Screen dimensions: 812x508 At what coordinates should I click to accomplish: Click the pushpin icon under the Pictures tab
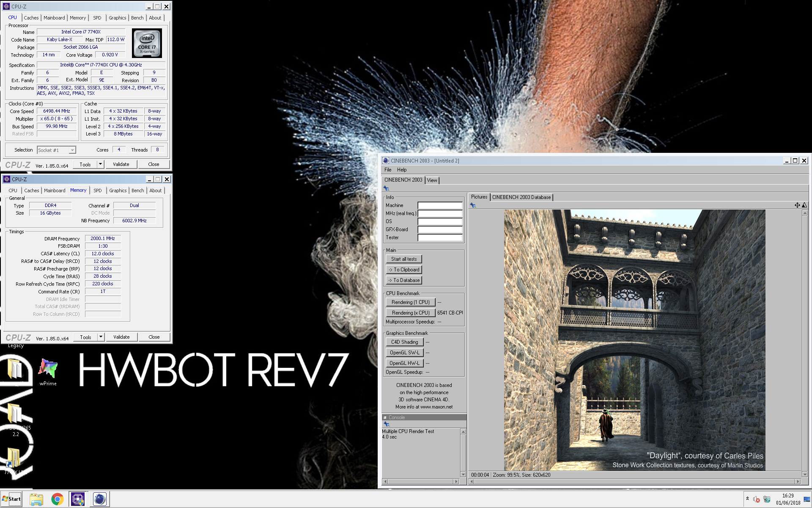(473, 205)
